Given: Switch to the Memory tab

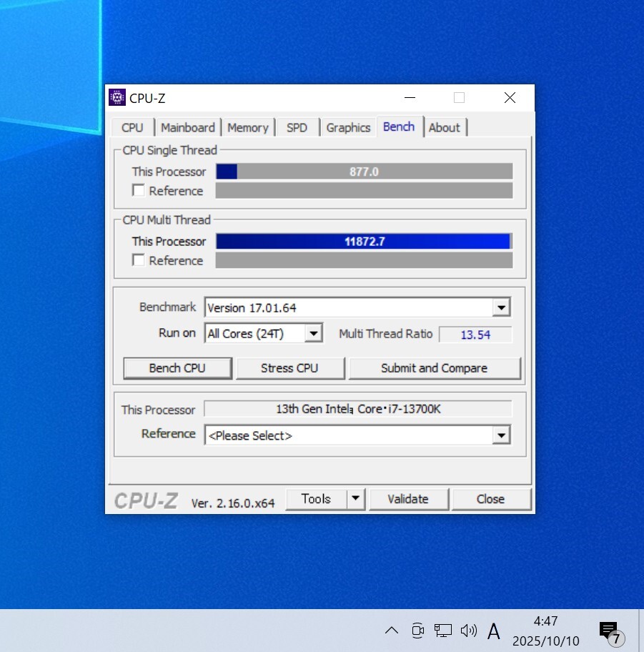Looking at the screenshot, I should click(x=247, y=127).
